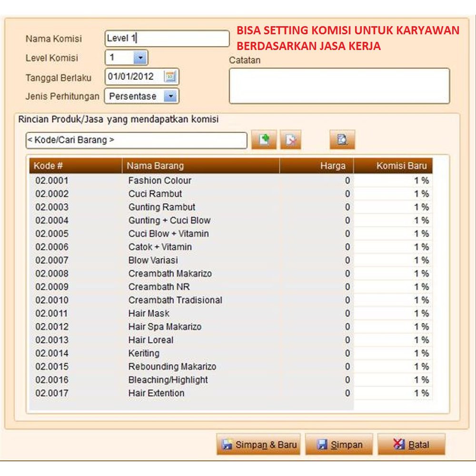Expand the Jenis Perhitungan dropdown
The height and width of the screenshot is (476, 476).
point(170,96)
